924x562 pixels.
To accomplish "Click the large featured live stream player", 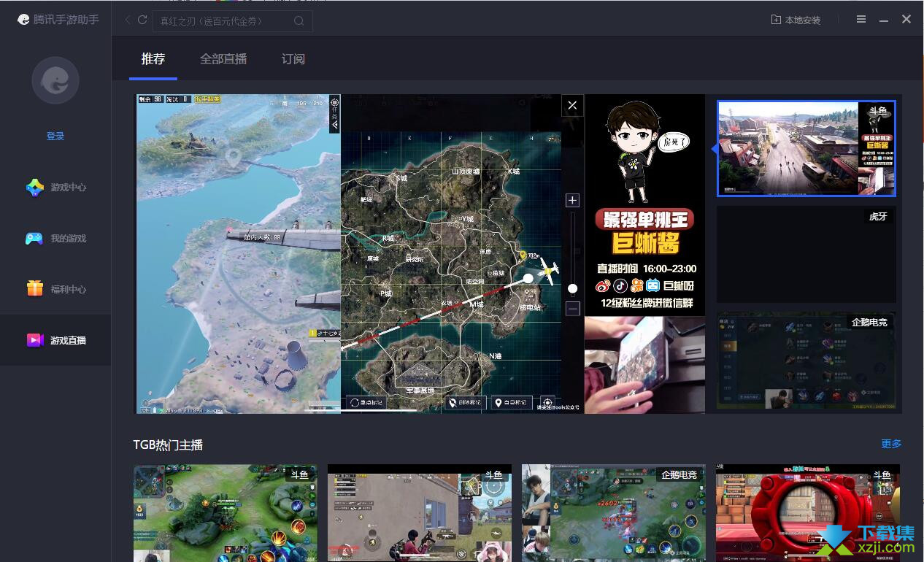I will [420, 254].
